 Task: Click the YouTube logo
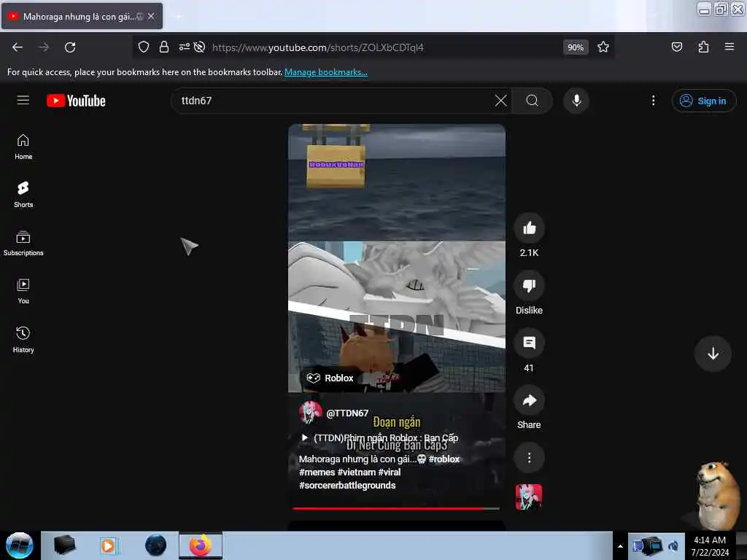click(x=76, y=101)
